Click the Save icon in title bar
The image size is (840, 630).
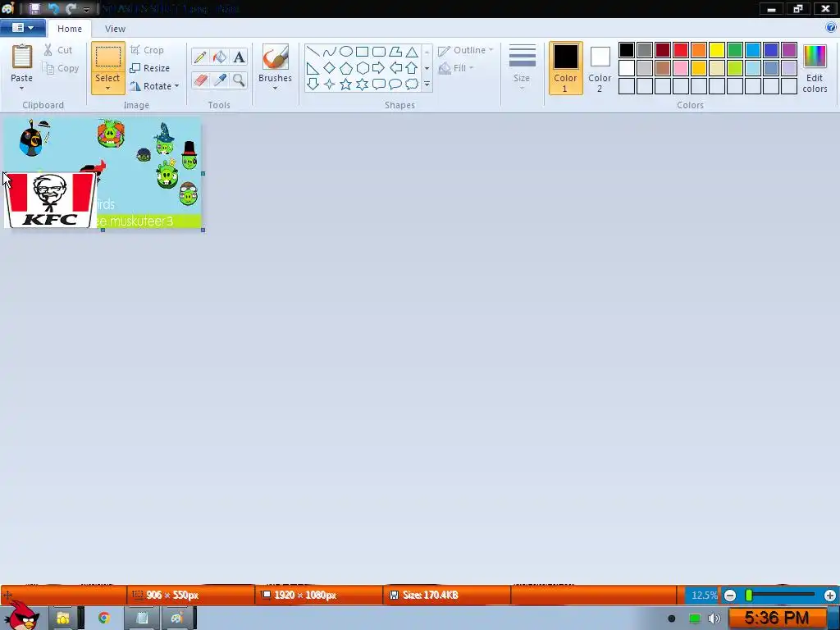(34, 8)
